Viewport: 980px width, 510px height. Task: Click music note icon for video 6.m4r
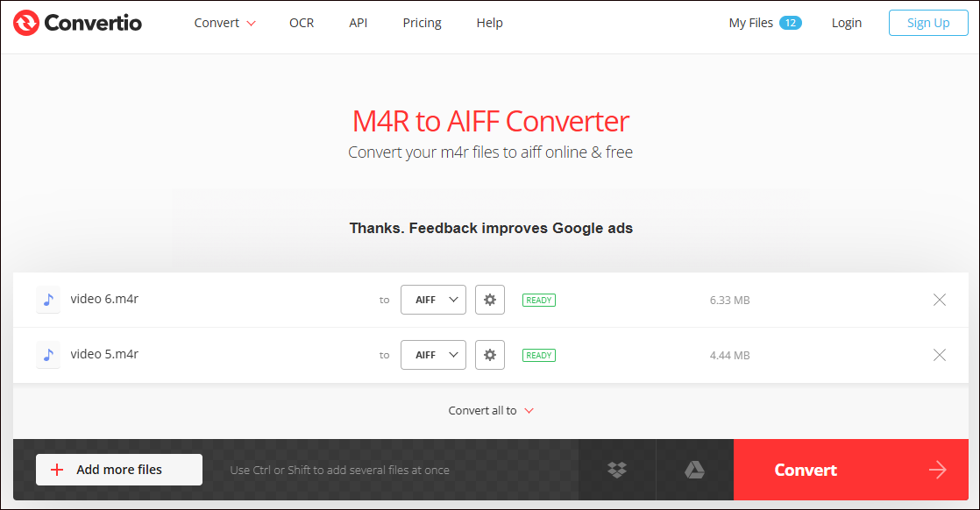tap(48, 300)
